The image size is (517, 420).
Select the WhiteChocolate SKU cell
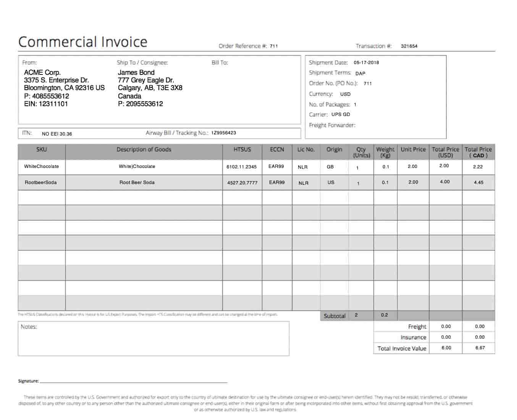coord(42,166)
